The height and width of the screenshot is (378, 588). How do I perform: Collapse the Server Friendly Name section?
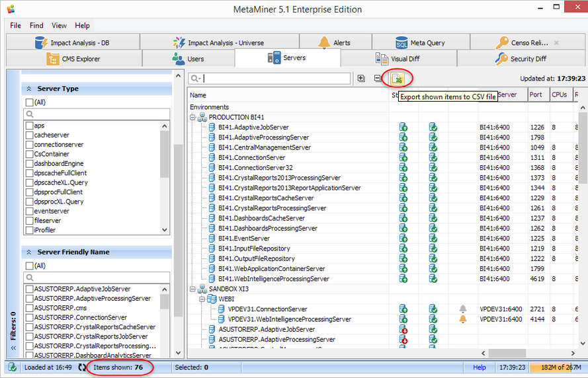click(28, 252)
